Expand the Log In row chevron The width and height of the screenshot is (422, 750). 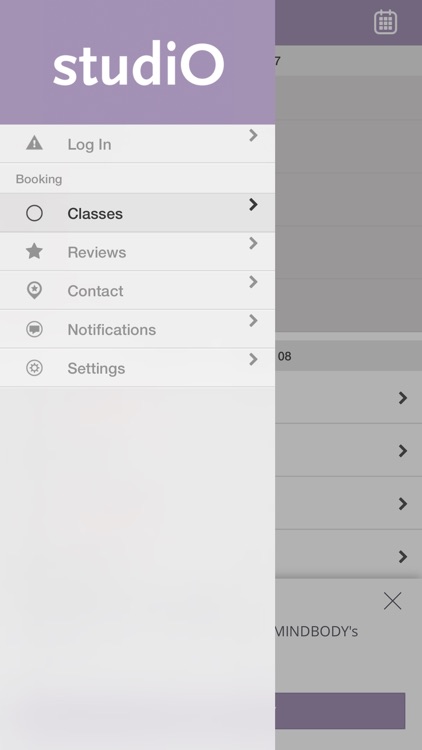pyautogui.click(x=253, y=135)
